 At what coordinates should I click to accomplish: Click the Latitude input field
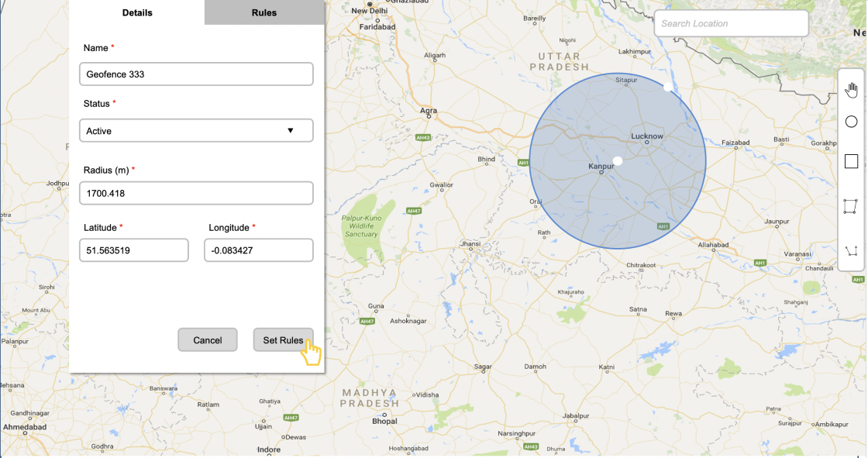[x=133, y=250]
